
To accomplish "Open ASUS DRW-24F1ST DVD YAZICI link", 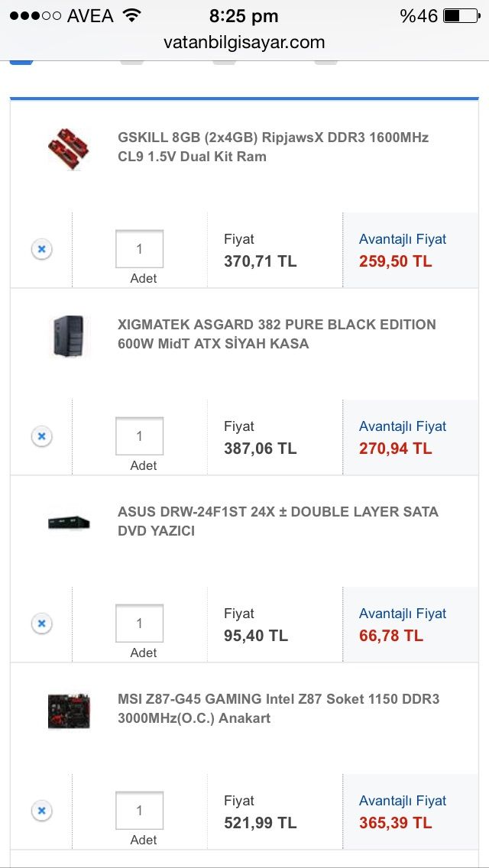I will (x=278, y=521).
